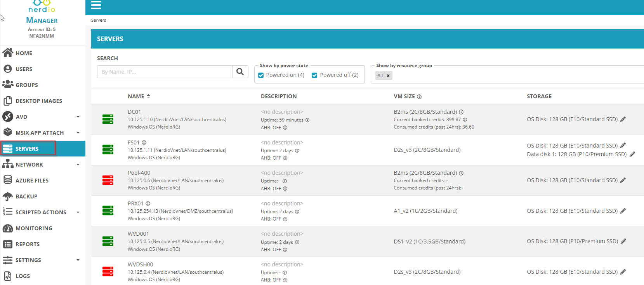
Task: Expand the MSIX App Attach arrow
Action: pos(78,133)
